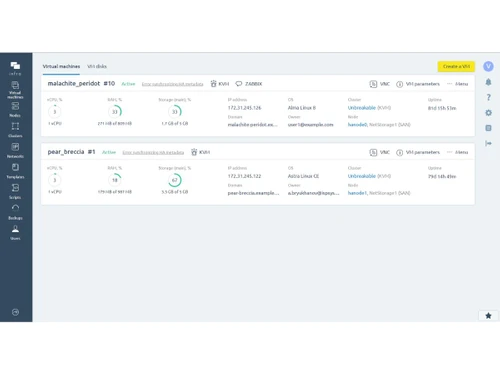Switch to the Virtual machines tab
The image size is (500, 375).
(x=61, y=66)
